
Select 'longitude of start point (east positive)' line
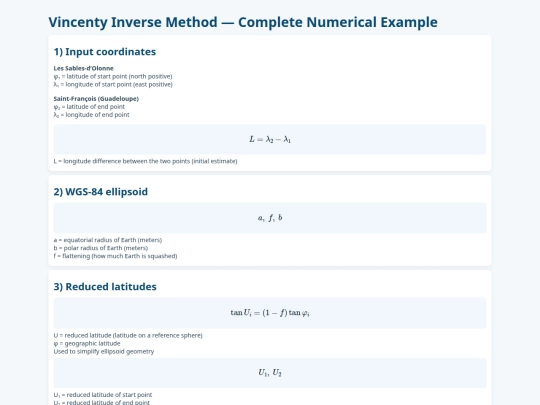[113, 84]
